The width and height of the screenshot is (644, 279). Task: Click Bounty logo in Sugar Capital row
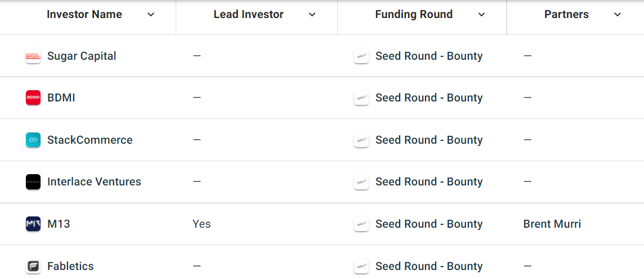[361, 56]
